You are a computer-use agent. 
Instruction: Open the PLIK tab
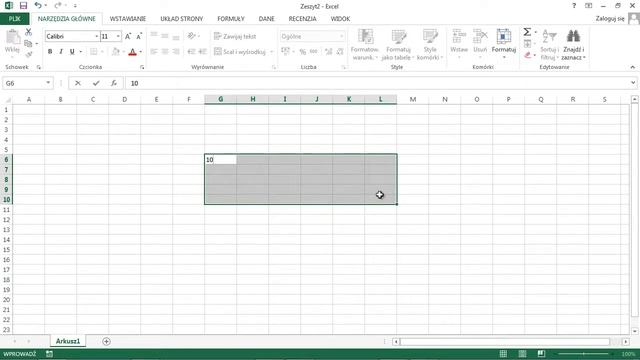point(14,19)
